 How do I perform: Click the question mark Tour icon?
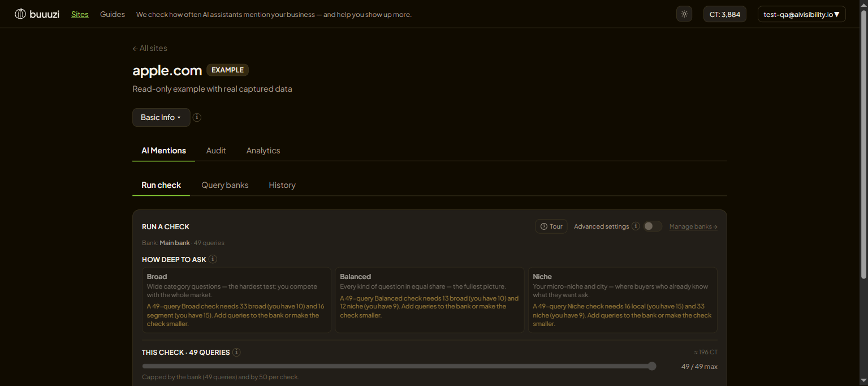click(x=544, y=226)
